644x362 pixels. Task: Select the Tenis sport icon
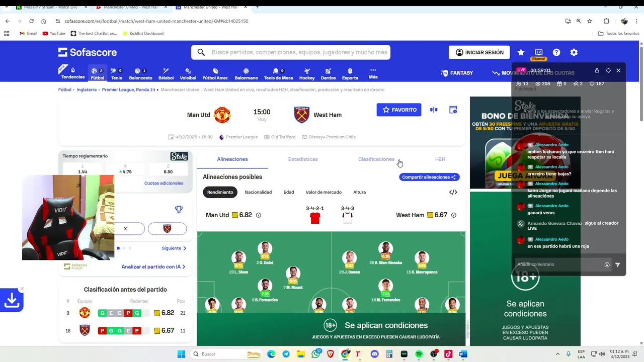(x=116, y=73)
